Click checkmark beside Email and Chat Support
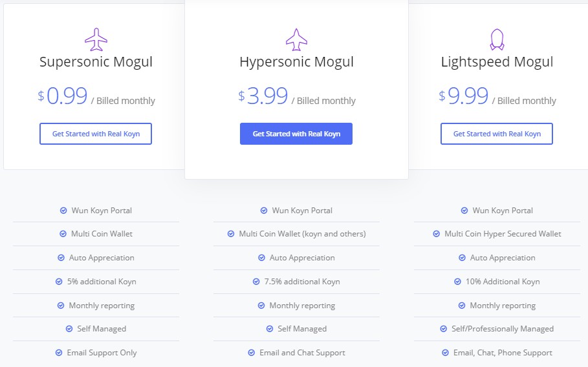The height and width of the screenshot is (367, 588). [251, 353]
